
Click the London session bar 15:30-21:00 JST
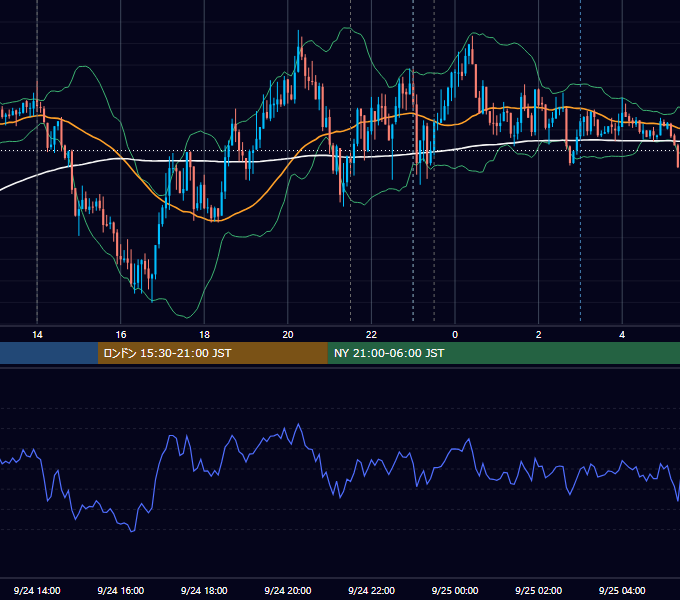pos(212,353)
